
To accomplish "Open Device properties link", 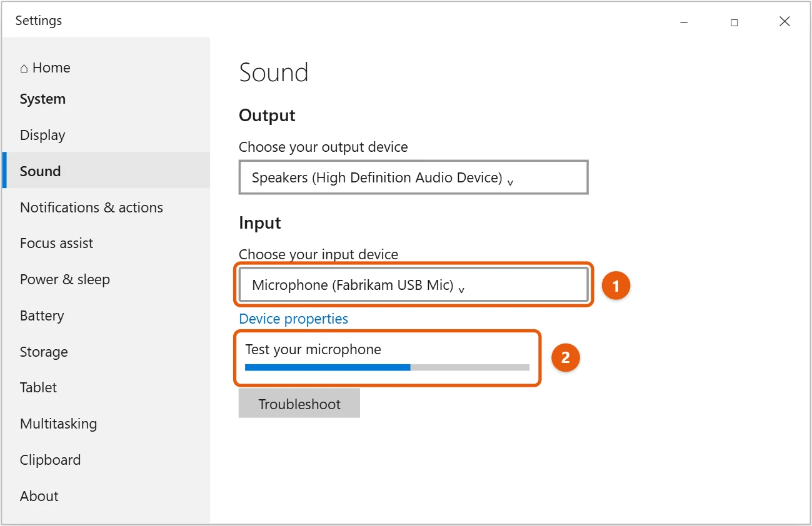I will point(293,319).
